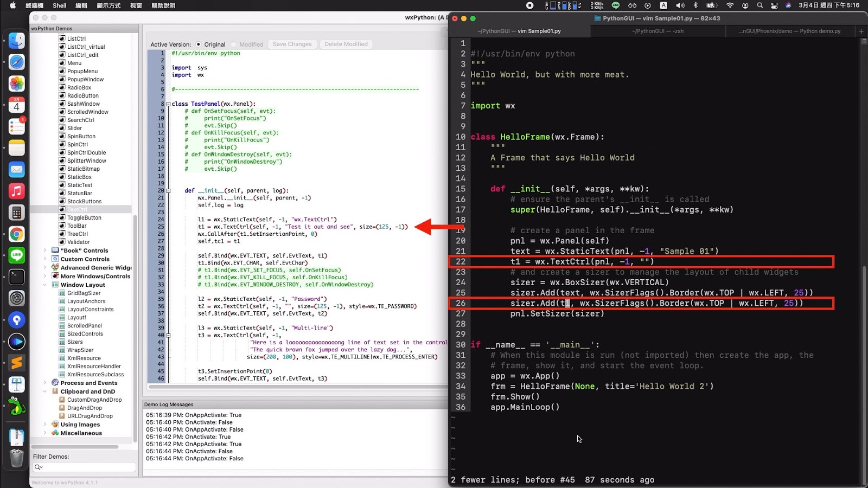Image resolution: width=868 pixels, height=488 pixels.
Task: Open the 顯示方式 menu
Action: 108,5
